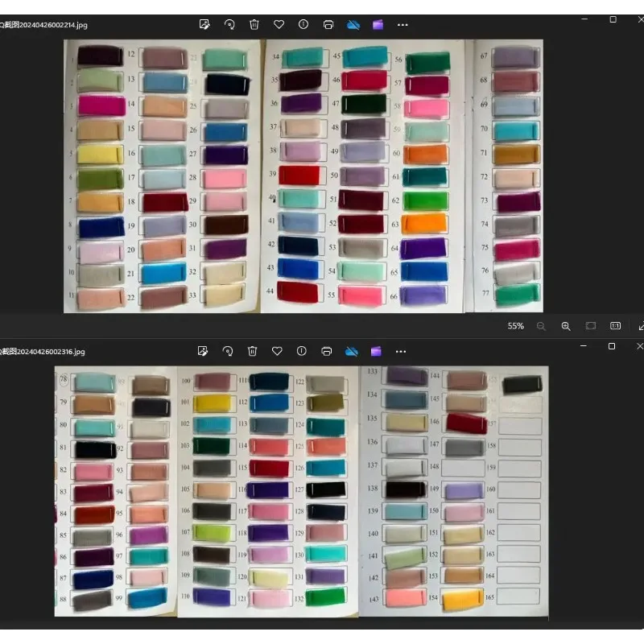
Task: Zoom in with the plus magnifier
Action: [x=566, y=326]
